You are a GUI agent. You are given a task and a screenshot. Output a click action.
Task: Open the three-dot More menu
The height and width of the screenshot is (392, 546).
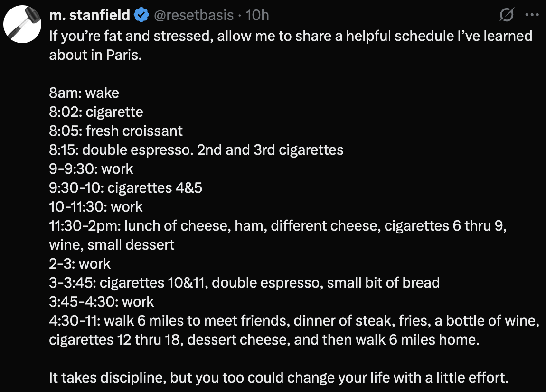coord(532,15)
